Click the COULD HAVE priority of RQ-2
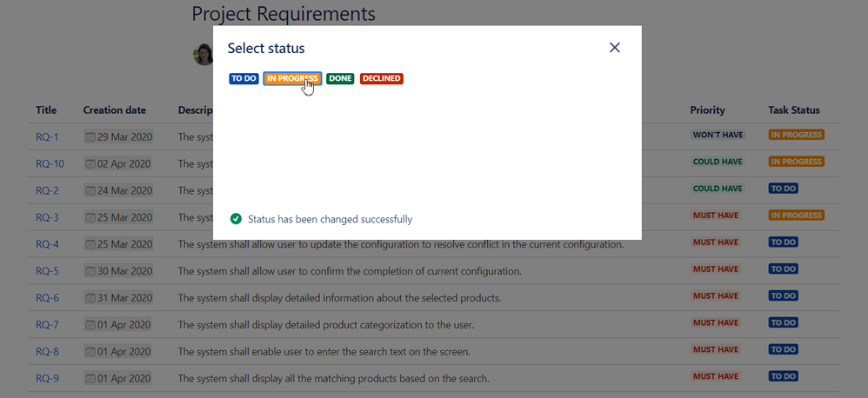 coord(718,189)
